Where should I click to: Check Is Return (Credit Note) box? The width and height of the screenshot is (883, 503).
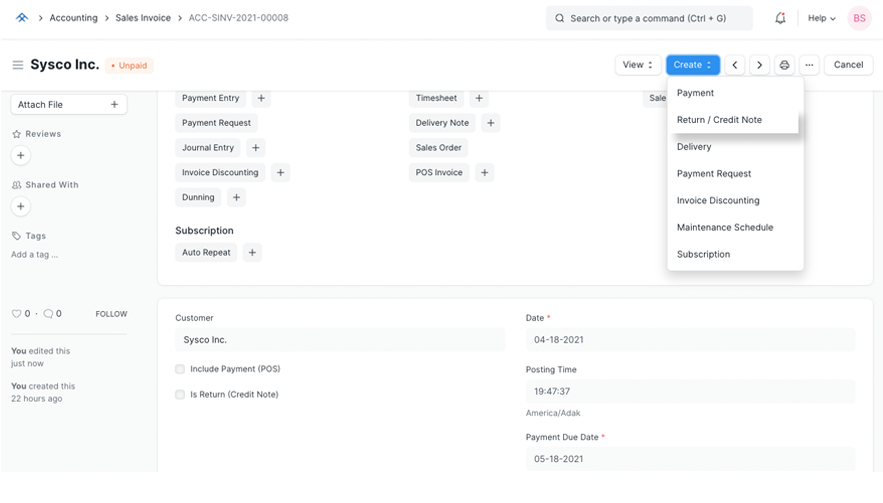[180, 395]
